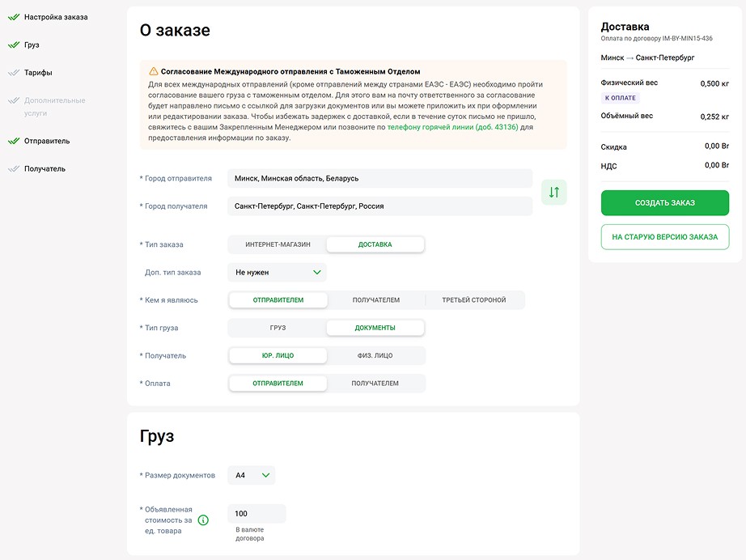The image size is (746, 560).
Task: Open Доп. тип заказа dropdown
Action: (278, 272)
